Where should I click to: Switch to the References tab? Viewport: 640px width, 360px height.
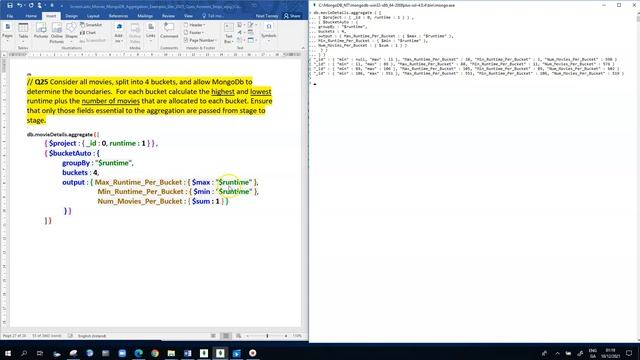118,16
